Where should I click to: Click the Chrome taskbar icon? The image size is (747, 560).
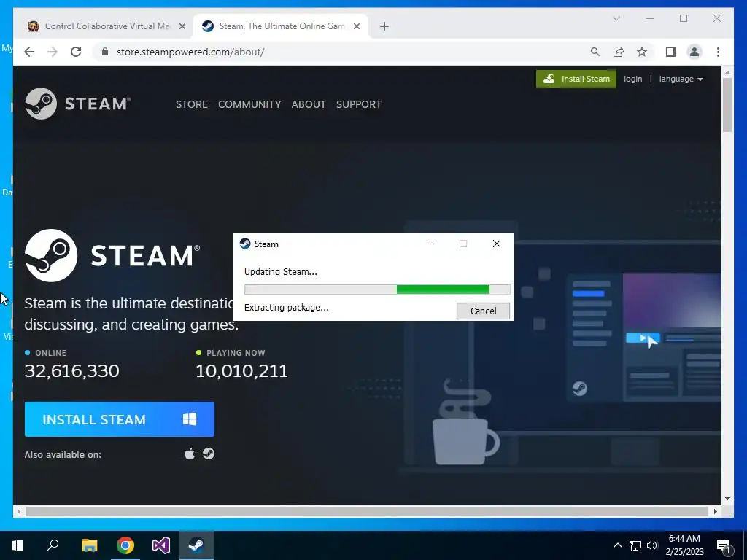tap(125, 545)
